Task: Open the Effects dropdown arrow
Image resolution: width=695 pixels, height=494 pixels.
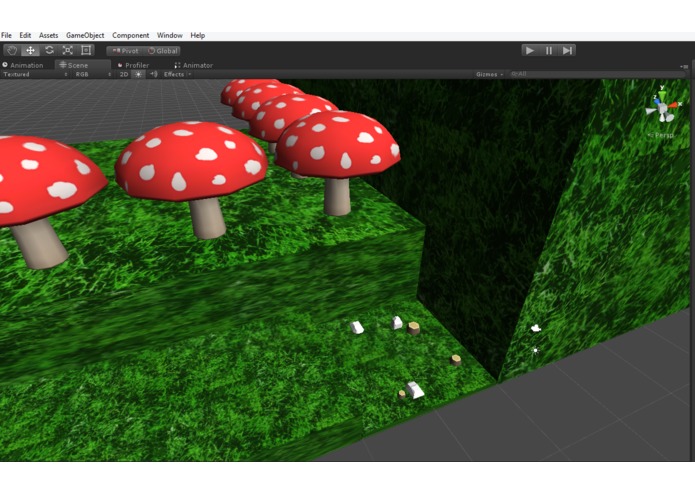Action: pos(190,74)
